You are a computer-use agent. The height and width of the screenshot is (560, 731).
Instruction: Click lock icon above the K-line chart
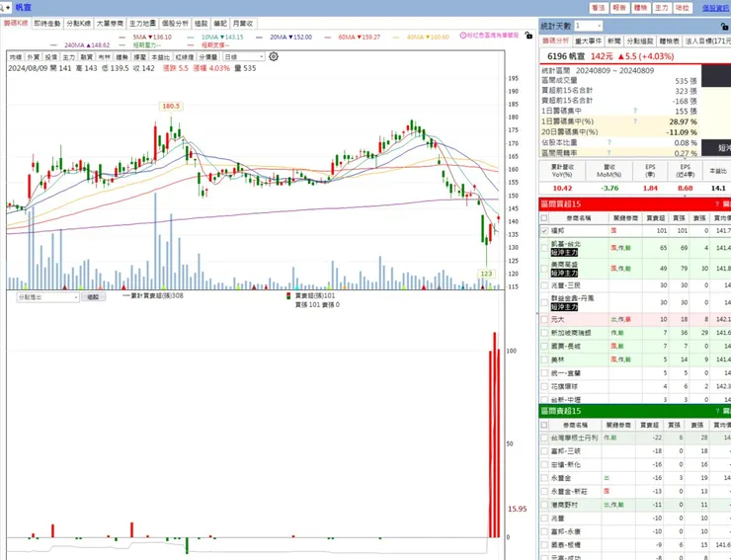[x=528, y=35]
